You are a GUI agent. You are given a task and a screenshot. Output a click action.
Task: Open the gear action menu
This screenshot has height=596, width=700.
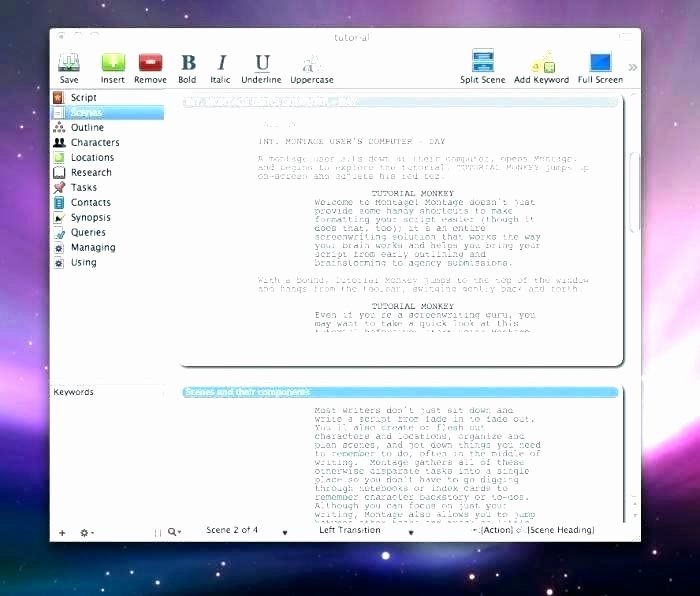(x=86, y=533)
